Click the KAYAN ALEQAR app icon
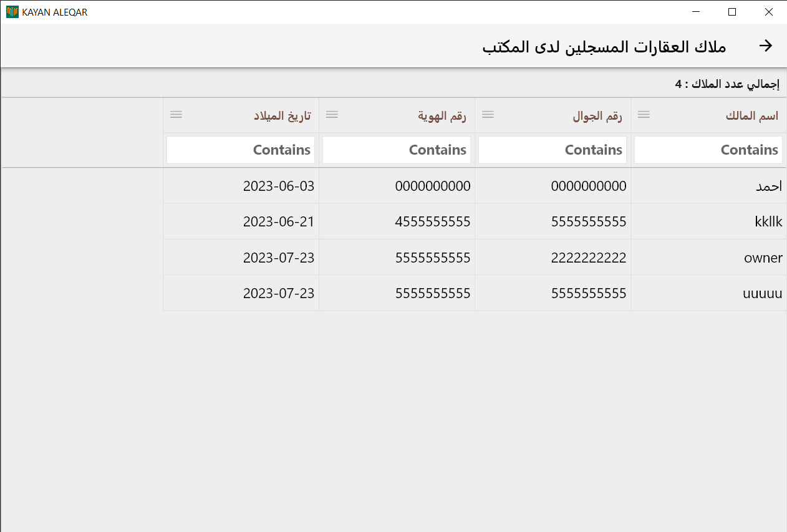This screenshot has height=532, width=787. [x=12, y=12]
